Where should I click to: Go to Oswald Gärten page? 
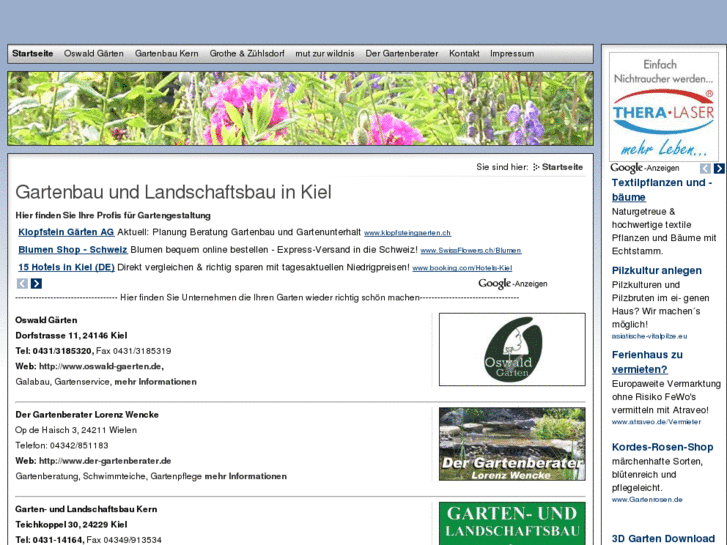click(94, 54)
